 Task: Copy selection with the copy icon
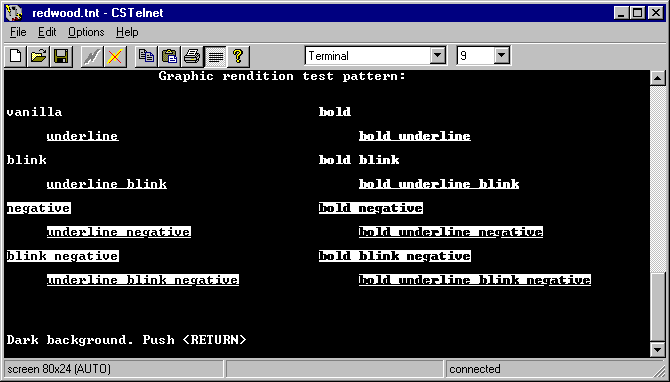tap(146, 56)
